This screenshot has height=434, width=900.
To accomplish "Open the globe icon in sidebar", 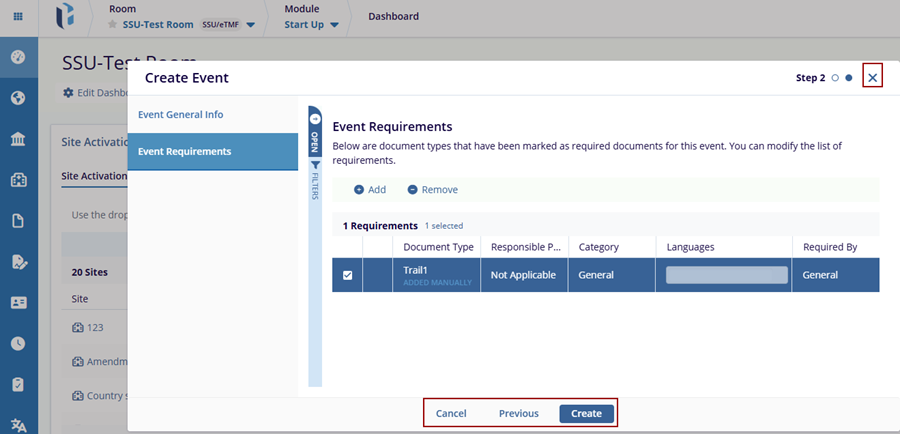I will pyautogui.click(x=18, y=98).
